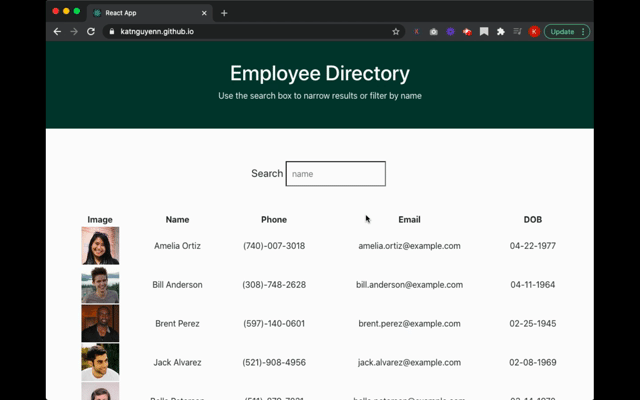Click into the name search box

(336, 173)
